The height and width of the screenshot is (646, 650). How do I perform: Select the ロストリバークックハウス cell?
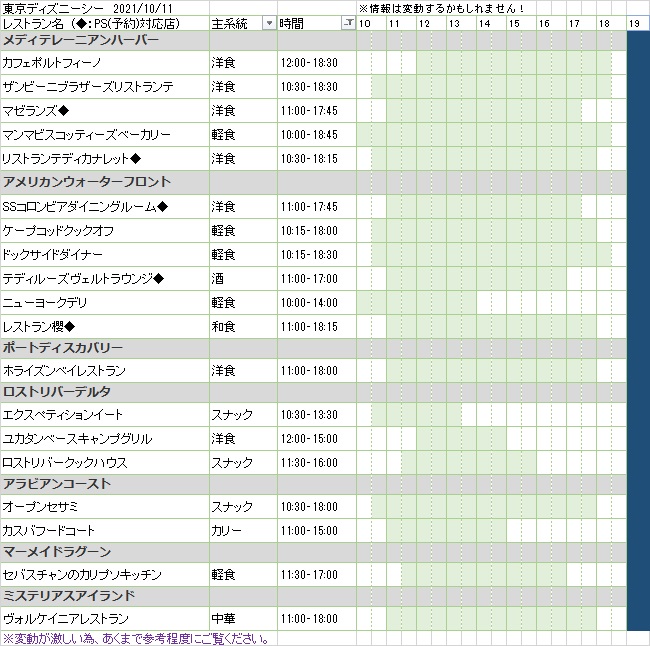[105, 463]
